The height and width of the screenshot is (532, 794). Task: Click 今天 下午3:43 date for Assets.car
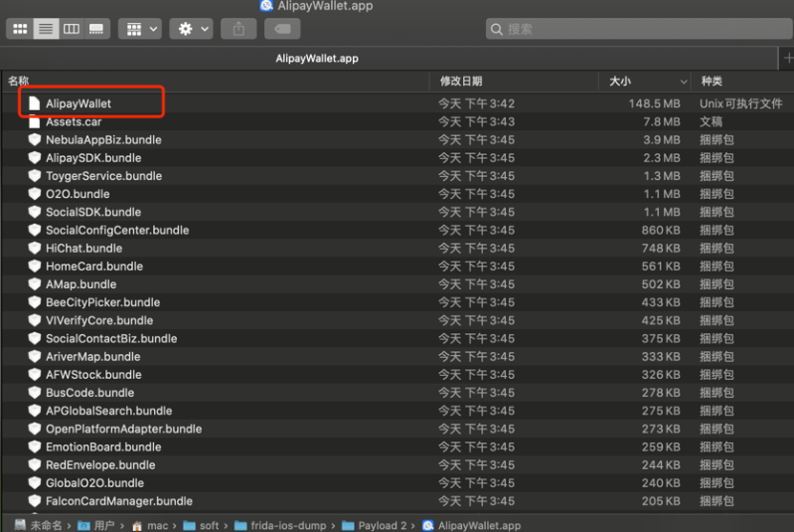click(476, 122)
